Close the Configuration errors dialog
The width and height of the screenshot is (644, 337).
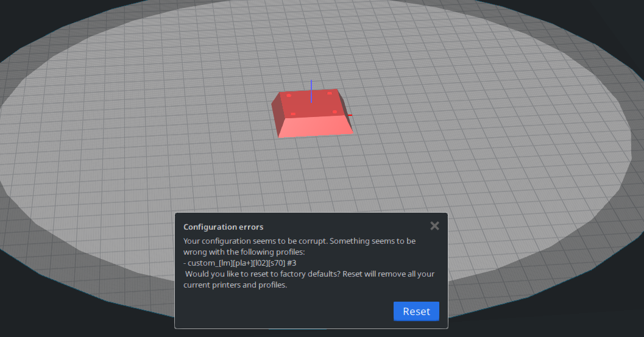(x=434, y=225)
